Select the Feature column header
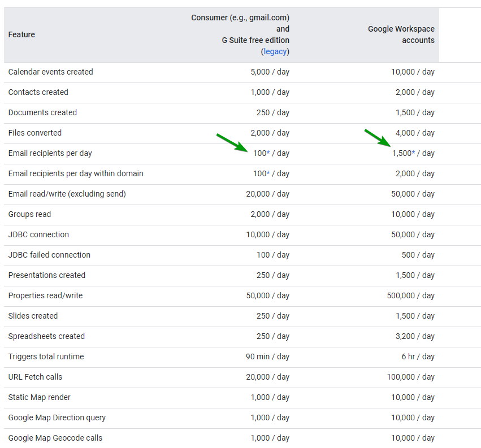Screen dimensions: 481x448 click(21, 34)
